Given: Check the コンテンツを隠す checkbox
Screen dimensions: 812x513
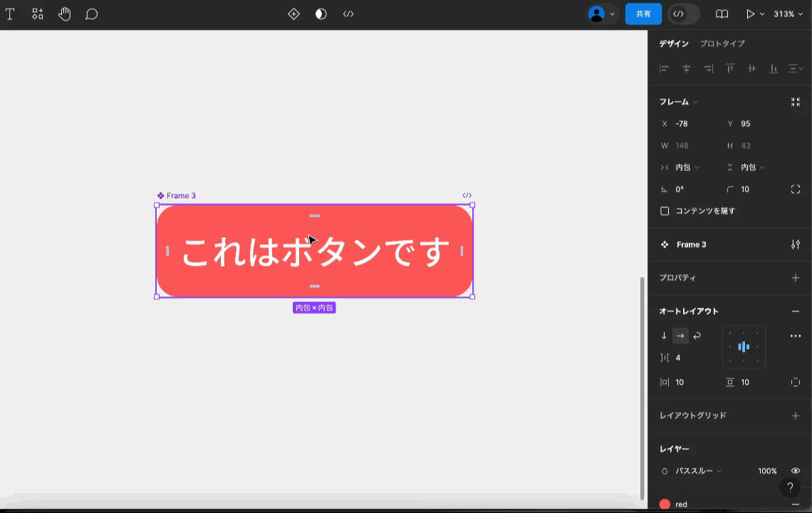Looking at the screenshot, I should click(665, 211).
